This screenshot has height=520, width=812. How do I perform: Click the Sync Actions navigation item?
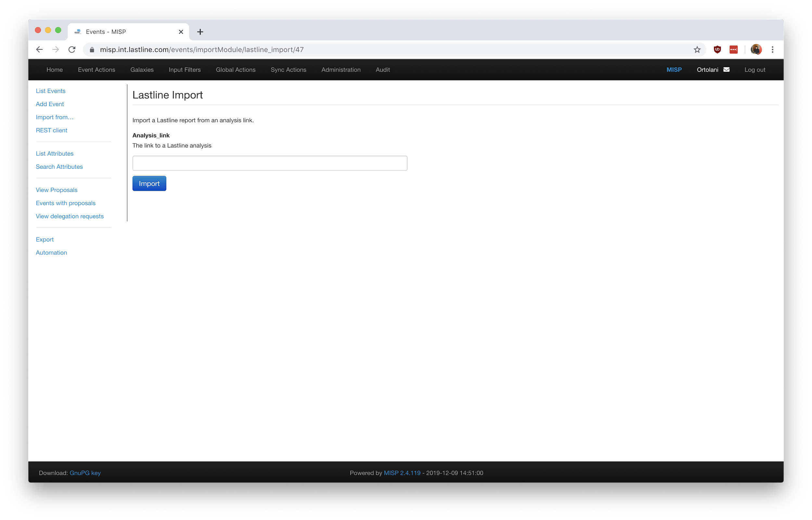point(288,69)
